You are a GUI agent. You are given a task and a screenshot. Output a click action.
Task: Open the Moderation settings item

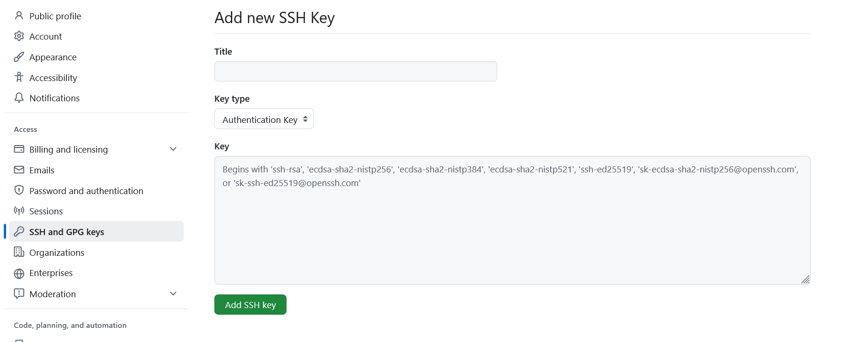[52, 294]
